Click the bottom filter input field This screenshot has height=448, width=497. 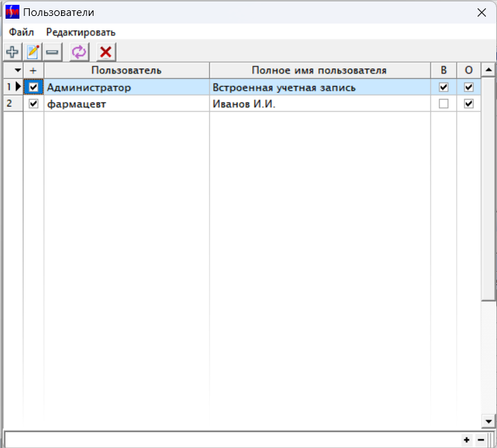(x=232, y=440)
